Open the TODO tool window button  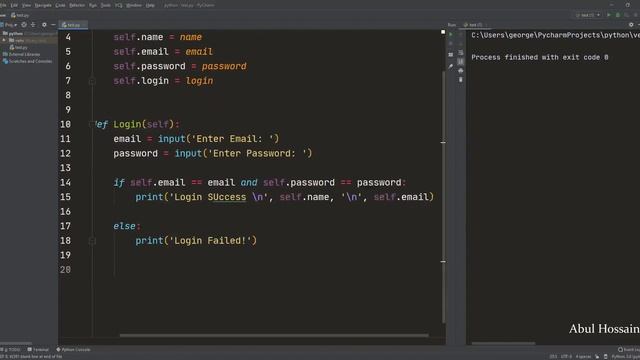[x=10, y=350]
